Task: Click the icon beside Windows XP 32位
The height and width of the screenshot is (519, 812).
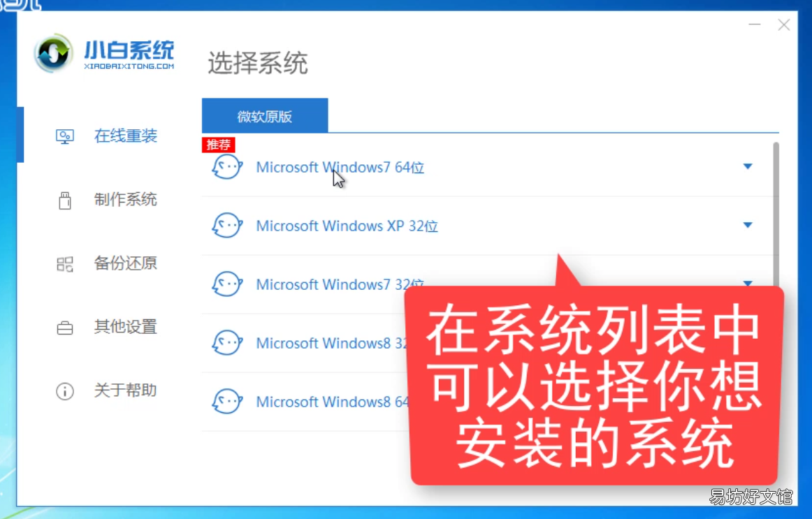Action: pos(227,226)
